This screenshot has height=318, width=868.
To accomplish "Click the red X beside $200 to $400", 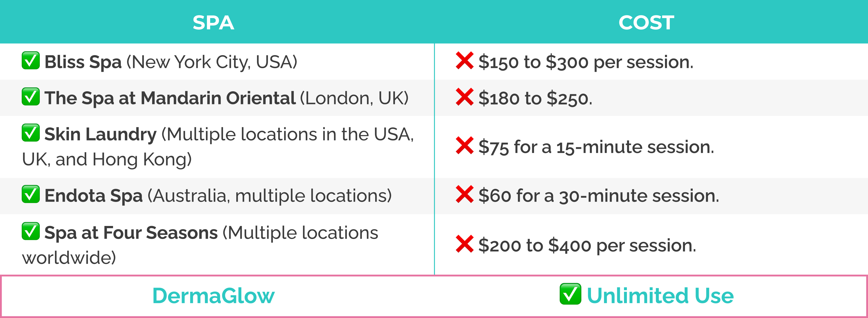I will (x=464, y=244).
